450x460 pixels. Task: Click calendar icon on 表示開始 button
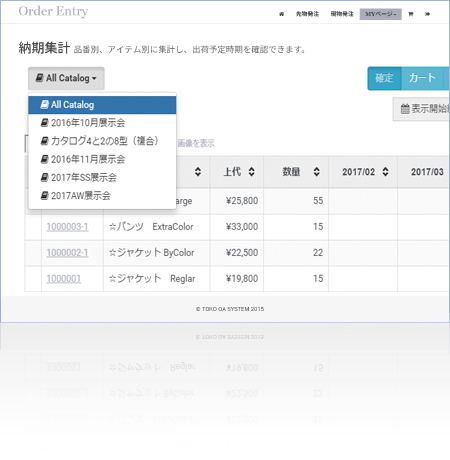pyautogui.click(x=405, y=109)
